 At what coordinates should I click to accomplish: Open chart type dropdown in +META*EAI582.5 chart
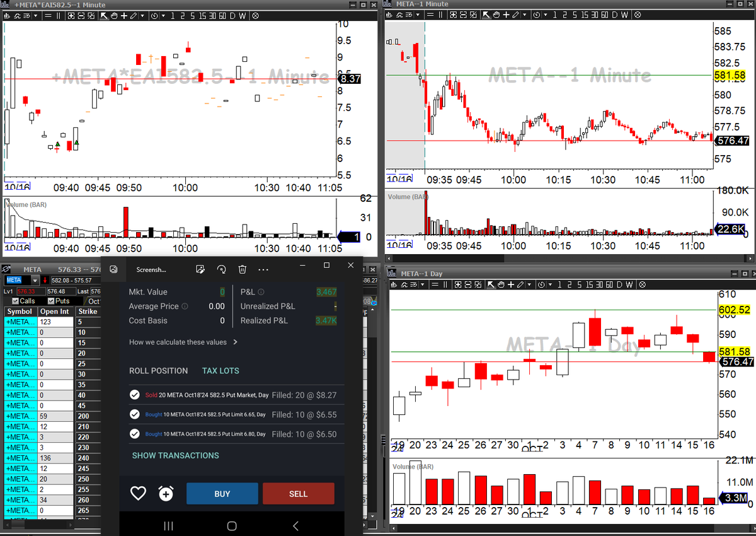pyautogui.click(x=35, y=16)
